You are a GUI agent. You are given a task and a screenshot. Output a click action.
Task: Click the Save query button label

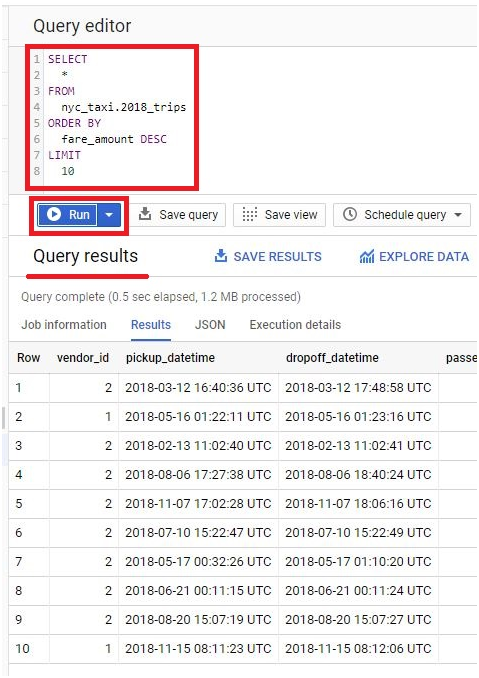[x=188, y=214]
